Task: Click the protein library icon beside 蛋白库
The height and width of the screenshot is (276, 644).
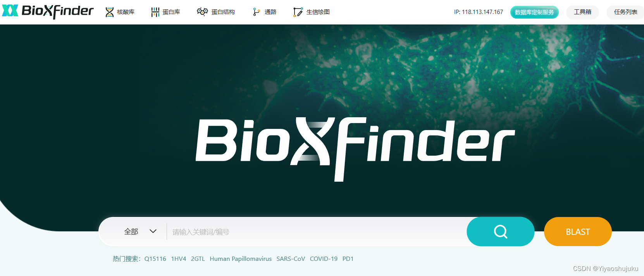Action: (155, 12)
